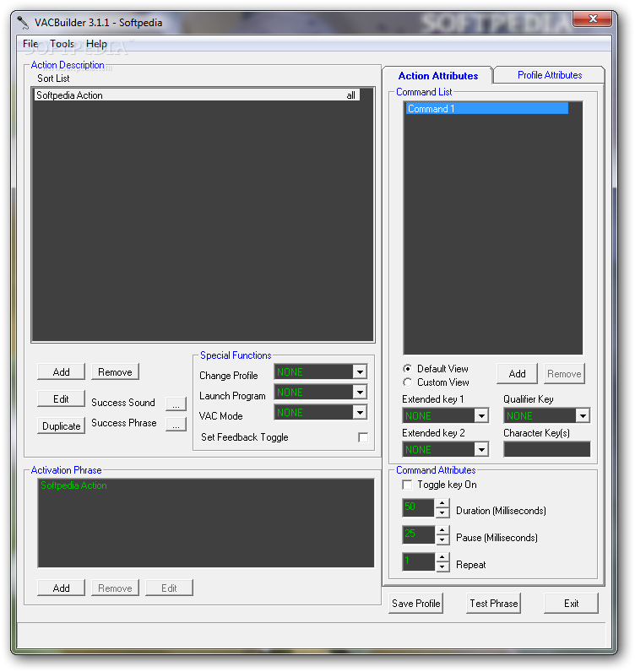This screenshot has width=635, height=672.
Task: Duplicate the selected action
Action: tap(61, 425)
